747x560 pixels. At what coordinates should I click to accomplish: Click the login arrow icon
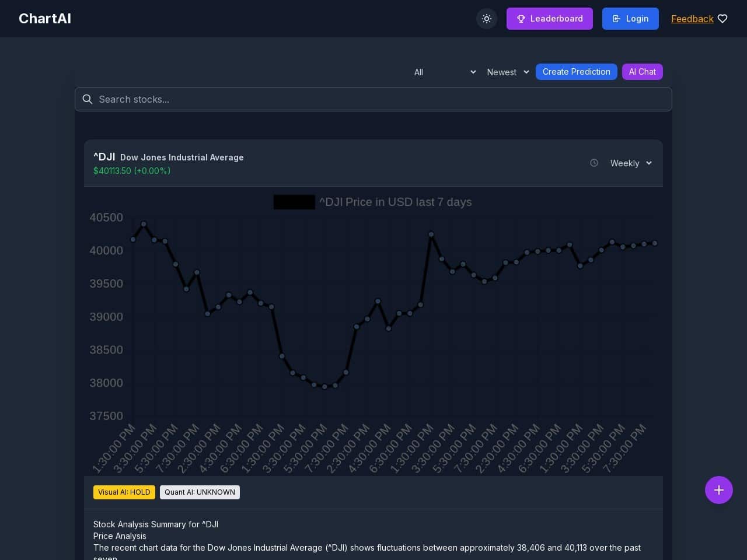pos(616,19)
